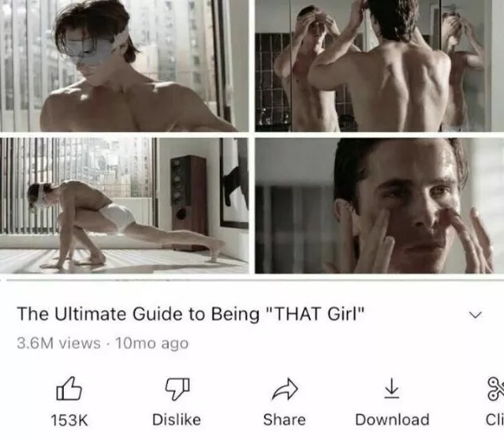This screenshot has height=440, width=504.
Task: Click the 3.6M views info line
Action: [102, 343]
